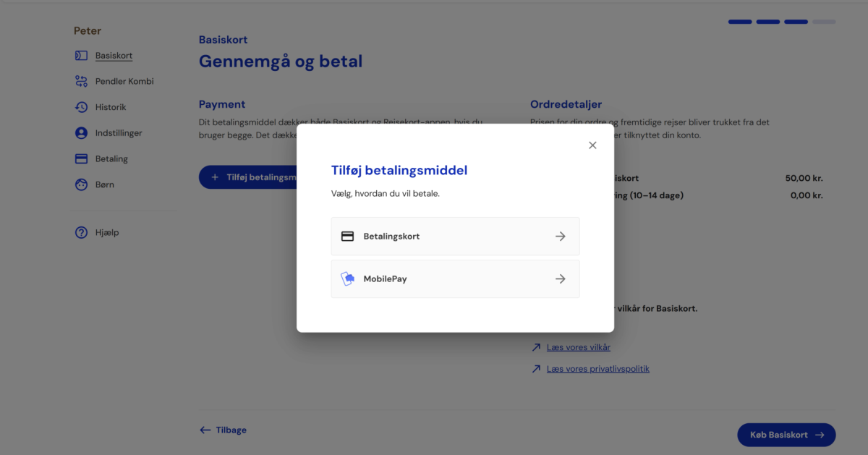Click the 0,00 kr. delivery price

coord(807,195)
